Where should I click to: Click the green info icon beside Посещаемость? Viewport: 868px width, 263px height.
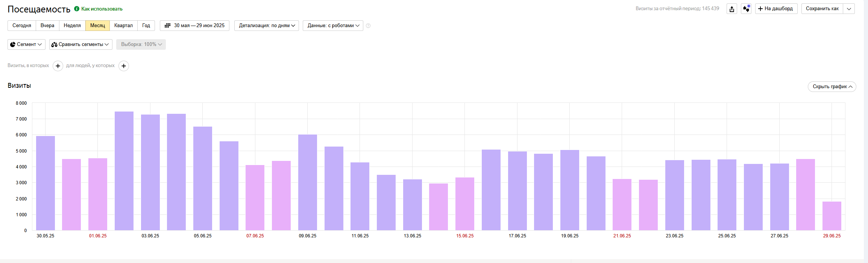77,9
